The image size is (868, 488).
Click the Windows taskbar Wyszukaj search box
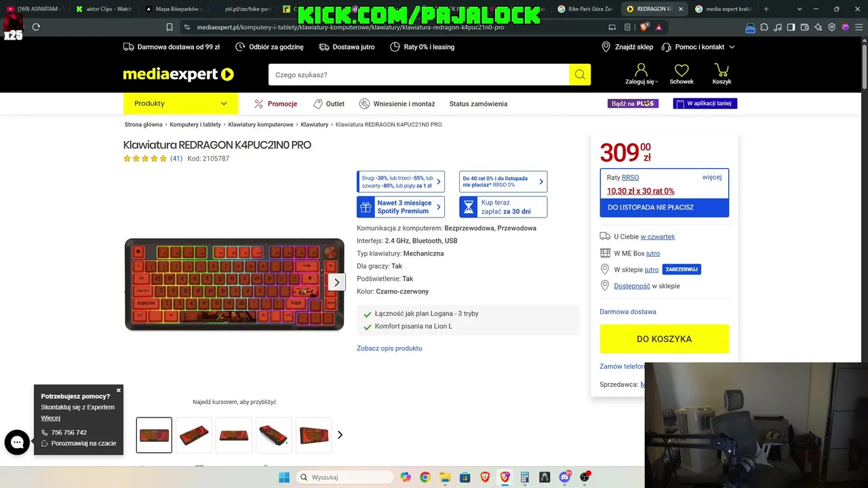345,477
